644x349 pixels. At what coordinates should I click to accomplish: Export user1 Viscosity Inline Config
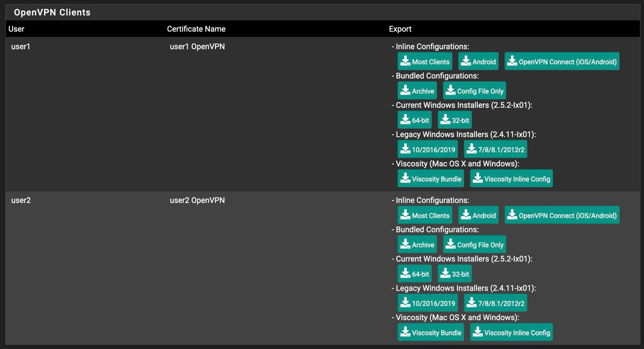[511, 178]
